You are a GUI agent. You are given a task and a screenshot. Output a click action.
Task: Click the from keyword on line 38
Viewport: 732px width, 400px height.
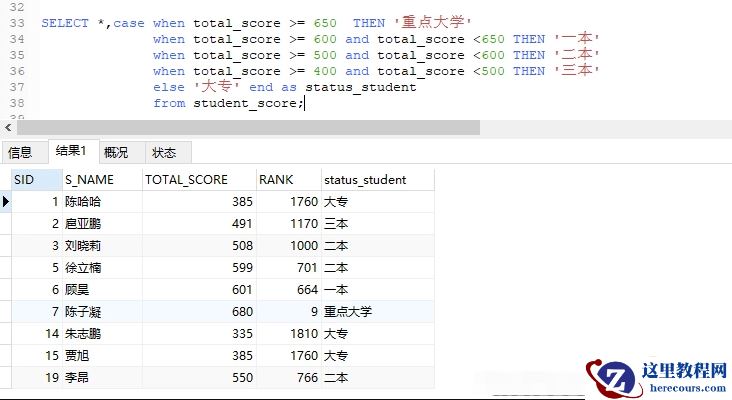[x=169, y=103]
